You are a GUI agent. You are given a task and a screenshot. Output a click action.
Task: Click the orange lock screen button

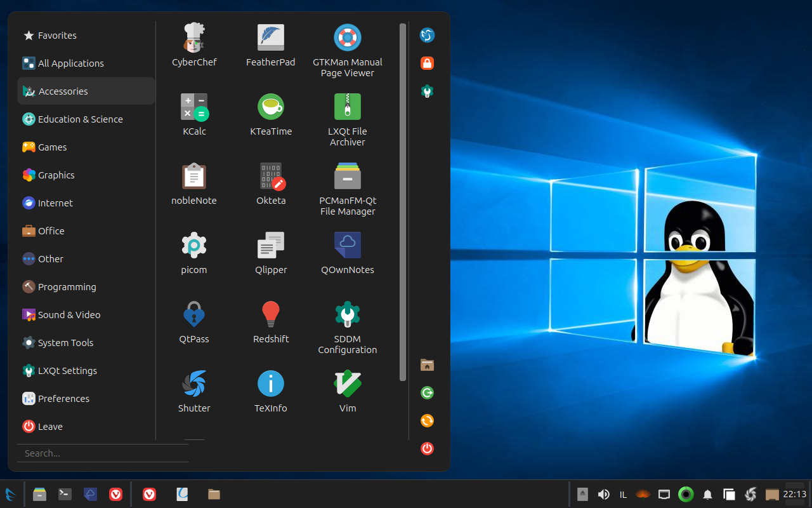pos(427,63)
